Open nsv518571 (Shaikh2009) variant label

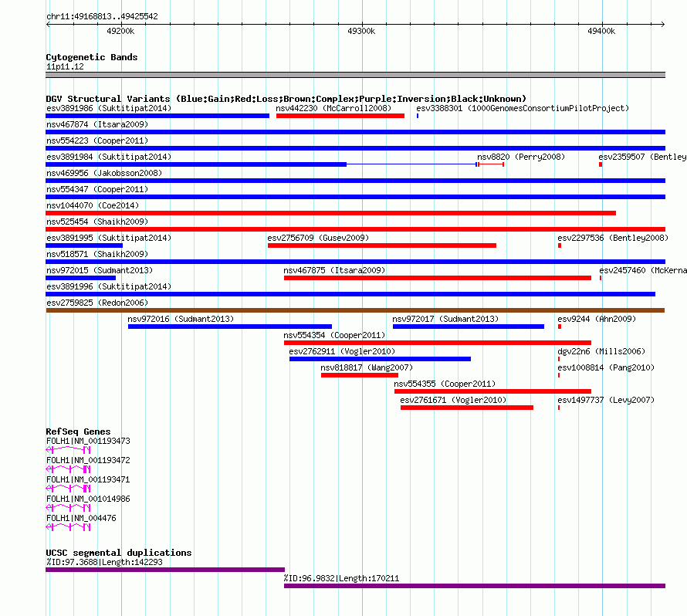point(97,254)
